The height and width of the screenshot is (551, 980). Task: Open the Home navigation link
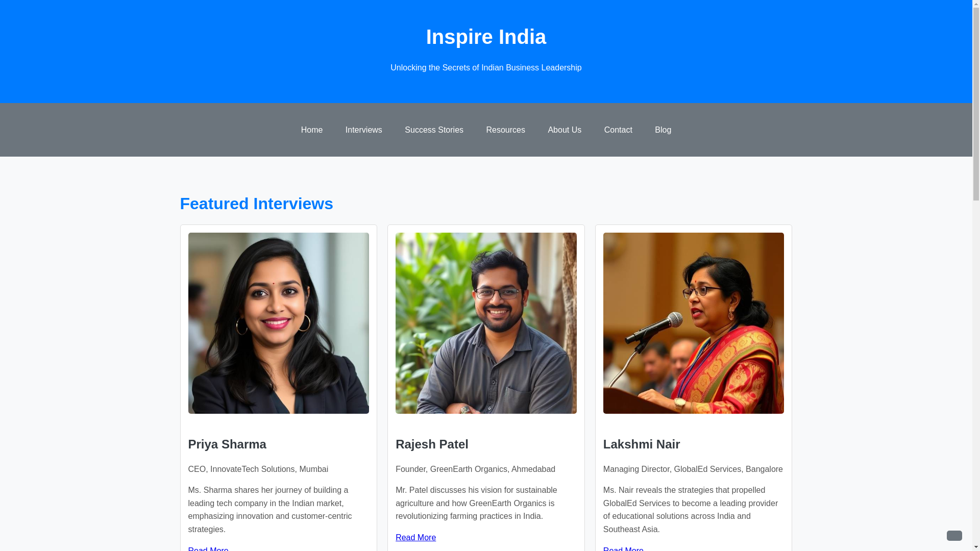(x=311, y=130)
